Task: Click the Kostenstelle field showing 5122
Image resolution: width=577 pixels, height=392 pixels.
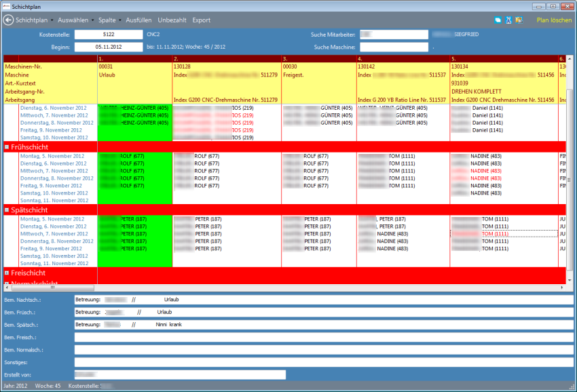Action: (109, 35)
